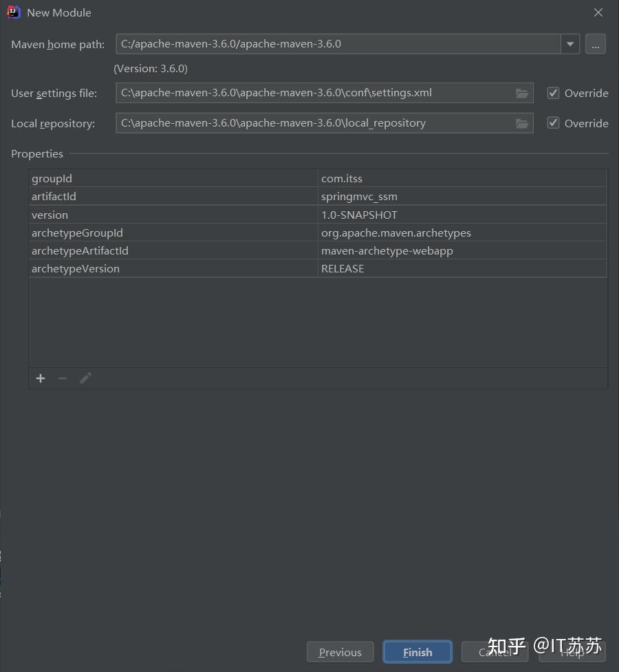Add a new property using the plus icon

click(x=40, y=378)
